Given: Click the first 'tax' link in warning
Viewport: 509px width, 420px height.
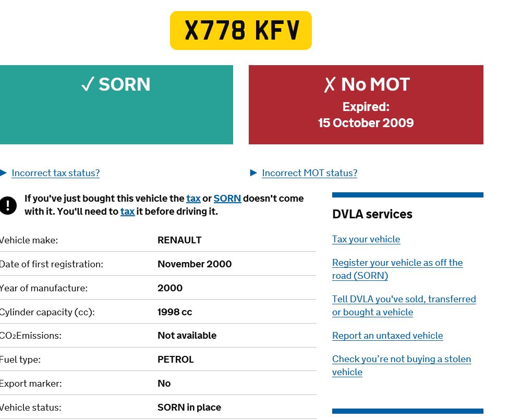Looking at the screenshot, I should (193, 199).
